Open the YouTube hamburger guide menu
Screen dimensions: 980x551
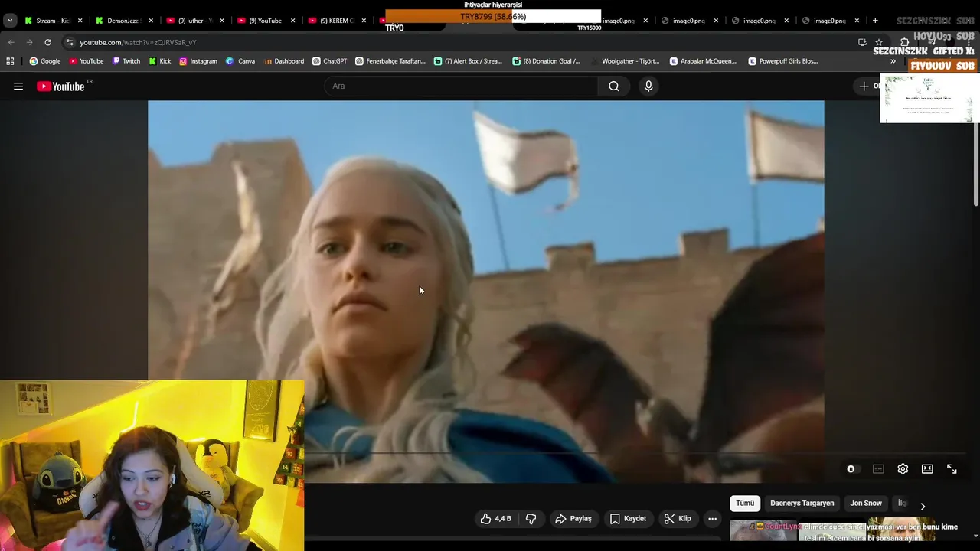click(x=18, y=86)
